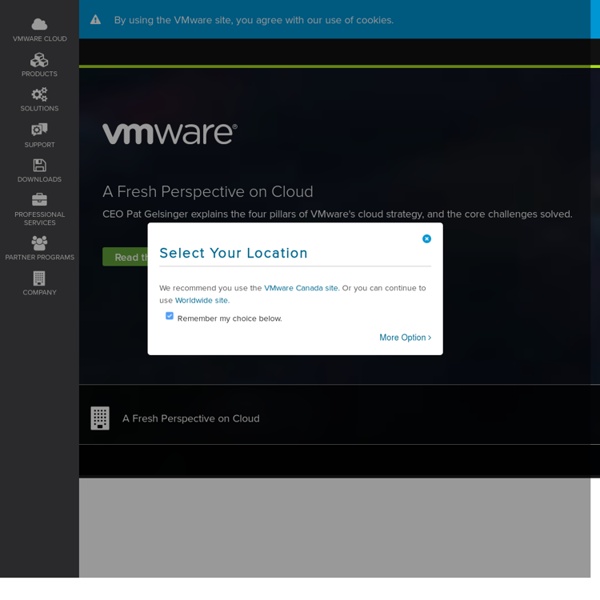Click the 'A Fresh Perspective on Cloud' headline
The height and width of the screenshot is (600, 600).
[208, 191]
